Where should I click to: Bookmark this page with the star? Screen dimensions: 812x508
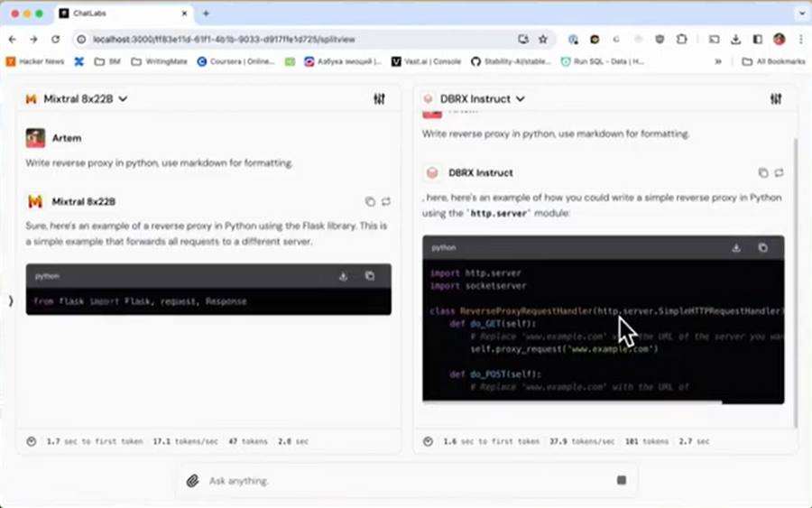(x=543, y=40)
